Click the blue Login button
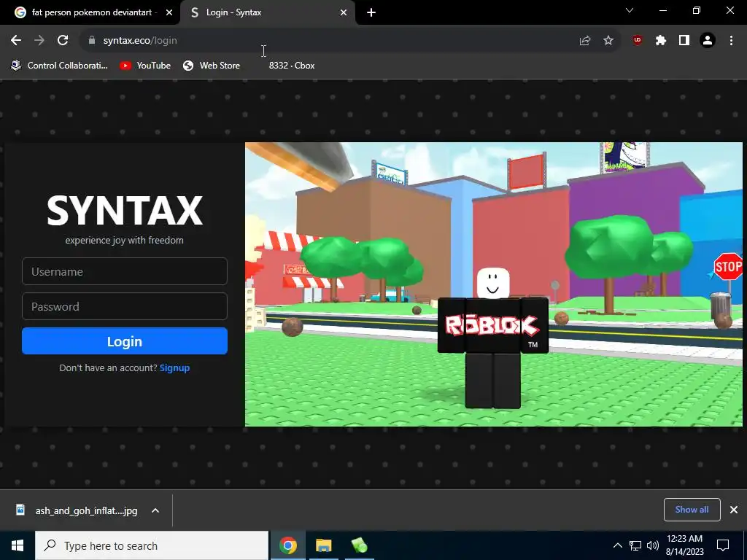747x560 pixels. pos(124,341)
